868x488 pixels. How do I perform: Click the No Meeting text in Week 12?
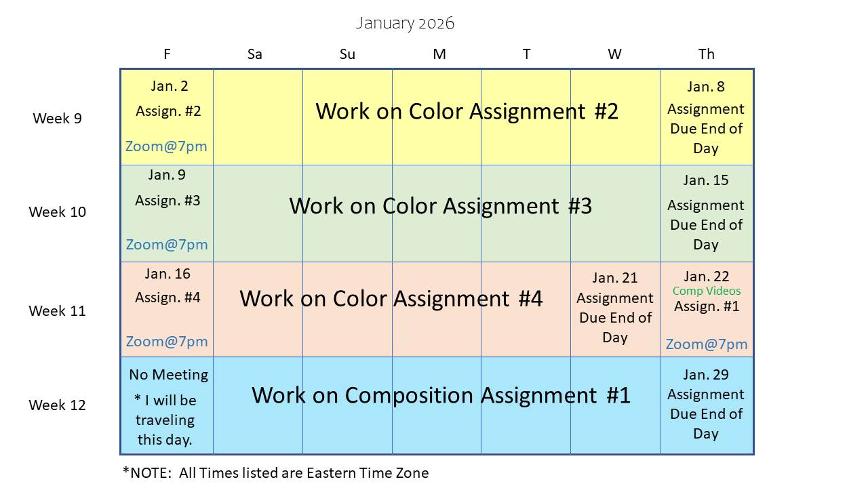(x=168, y=374)
